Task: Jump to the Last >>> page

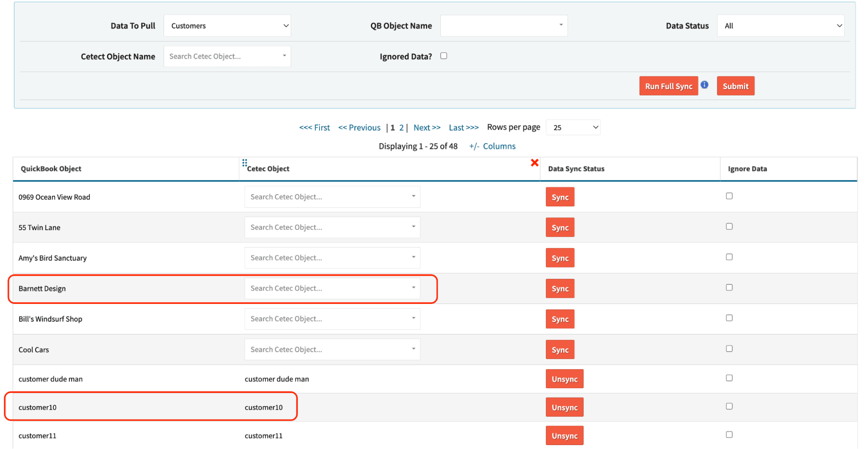Action: [x=463, y=128]
